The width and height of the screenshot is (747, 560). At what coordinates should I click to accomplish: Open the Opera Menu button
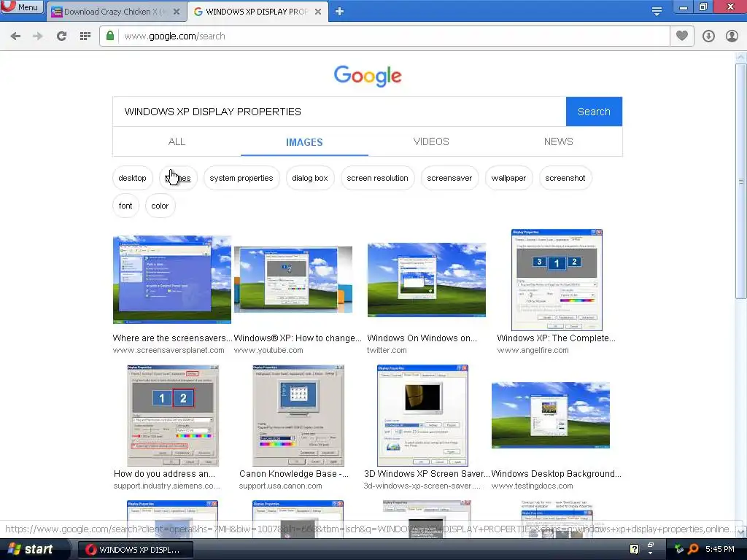21,7
